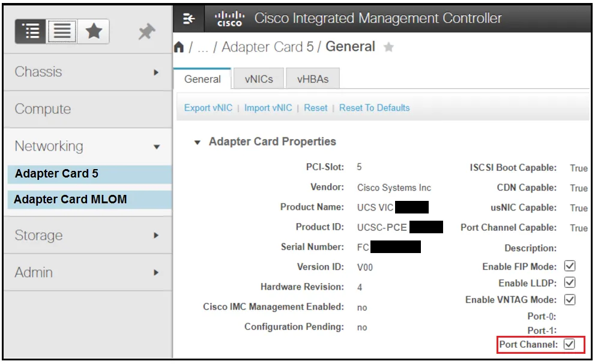The image size is (595, 364).
Task: Click the Admin menu label
Action: coord(34,272)
